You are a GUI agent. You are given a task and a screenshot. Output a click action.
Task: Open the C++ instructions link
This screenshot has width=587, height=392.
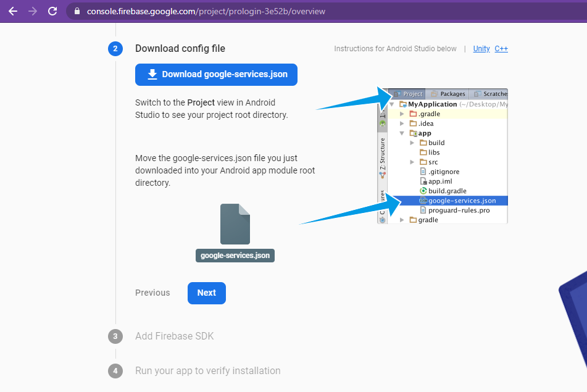click(x=501, y=49)
